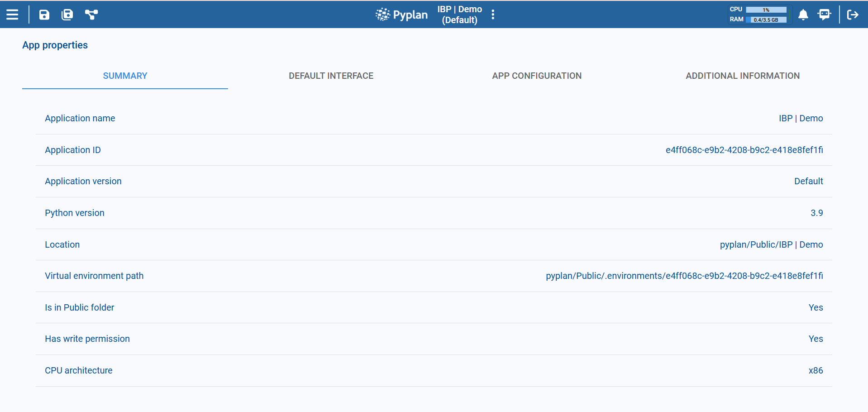Click the CPU usage progress bar

(x=765, y=9)
